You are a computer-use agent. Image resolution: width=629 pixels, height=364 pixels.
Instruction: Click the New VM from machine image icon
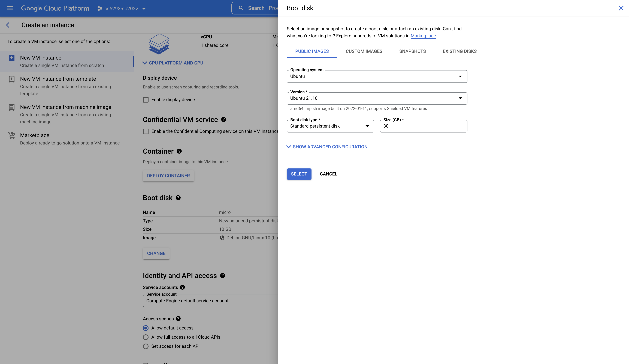pos(11,107)
